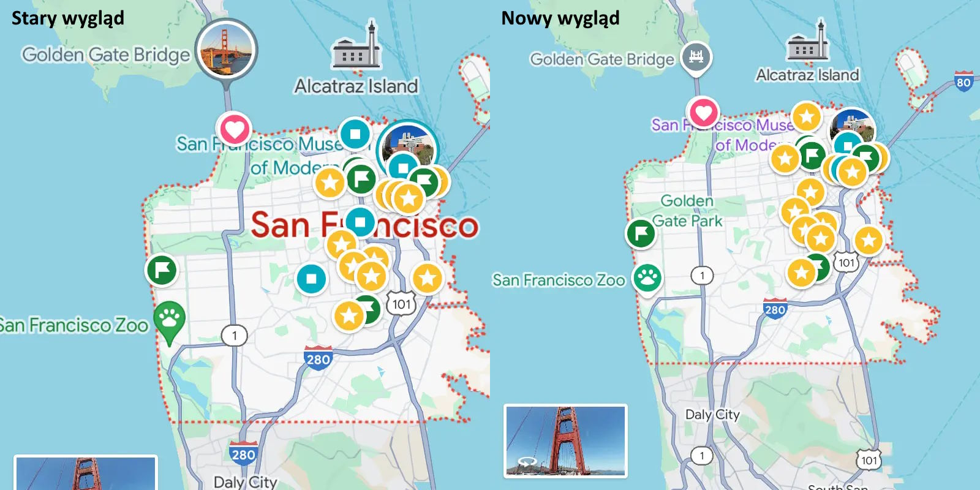Click the pink heart favorite pin in old view

pyautogui.click(x=234, y=130)
